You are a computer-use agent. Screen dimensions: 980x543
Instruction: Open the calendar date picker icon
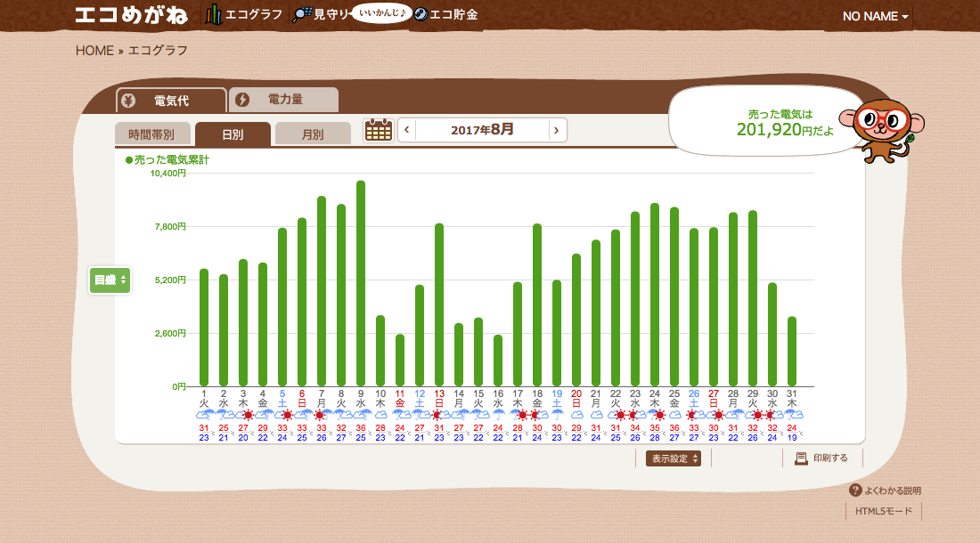point(378,131)
